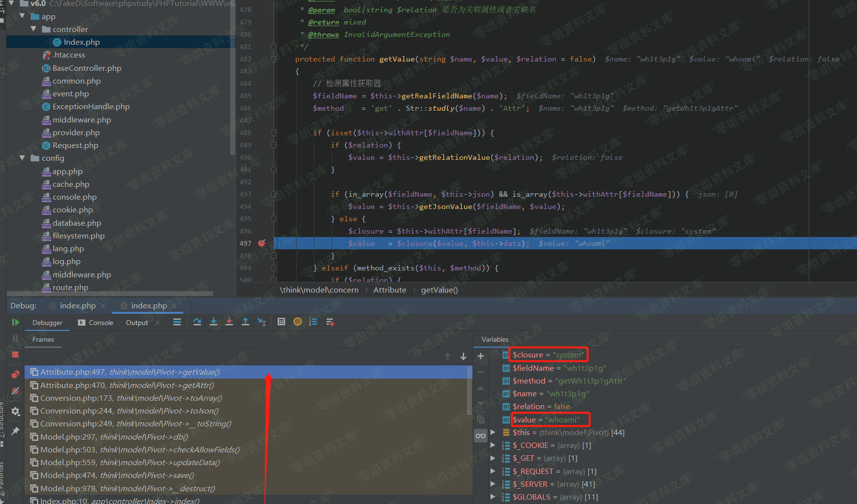Click the Step Over debugger icon
The image size is (857, 504).
coord(197,322)
